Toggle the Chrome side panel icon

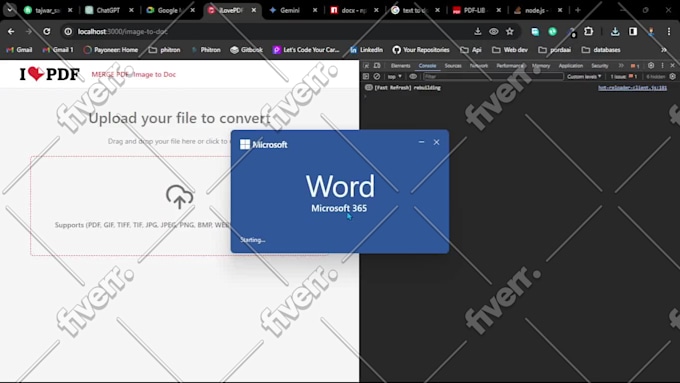tap(633, 31)
